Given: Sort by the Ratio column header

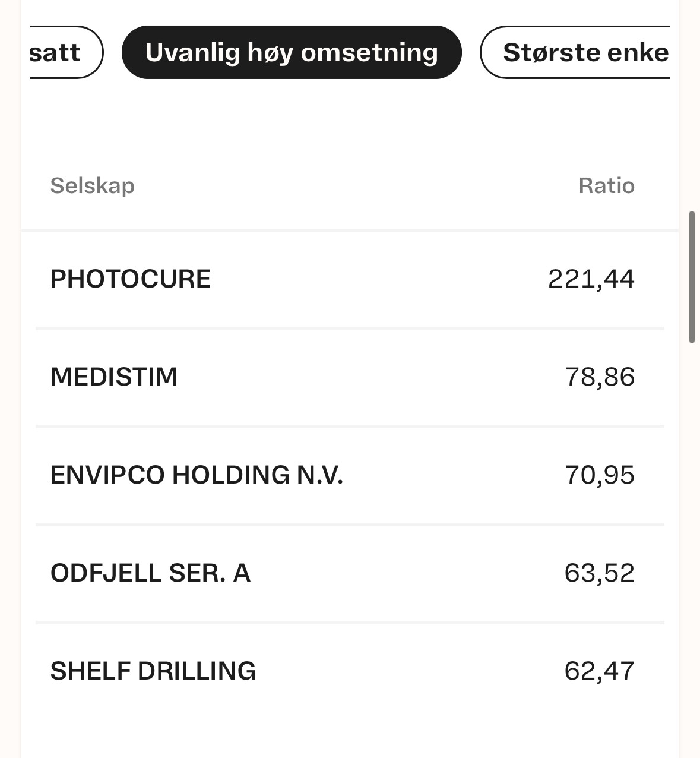Looking at the screenshot, I should 606,185.
